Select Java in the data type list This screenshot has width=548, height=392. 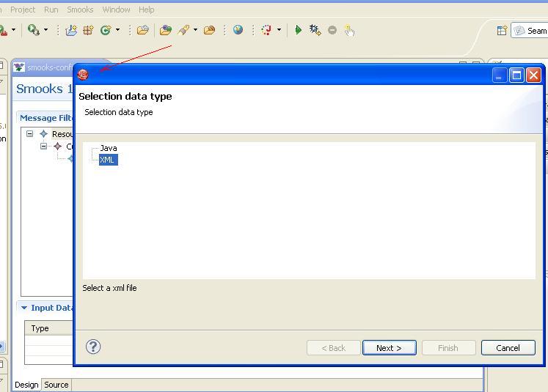tap(109, 148)
